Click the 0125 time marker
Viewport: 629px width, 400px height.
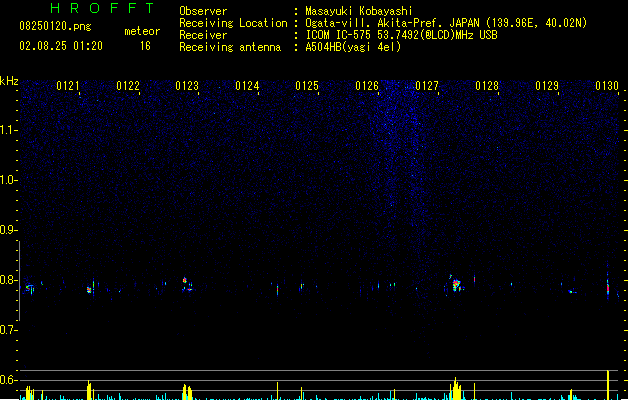(x=307, y=86)
